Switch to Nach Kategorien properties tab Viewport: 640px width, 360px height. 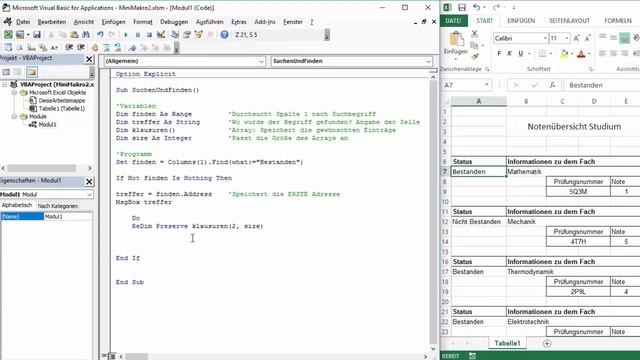pos(58,206)
